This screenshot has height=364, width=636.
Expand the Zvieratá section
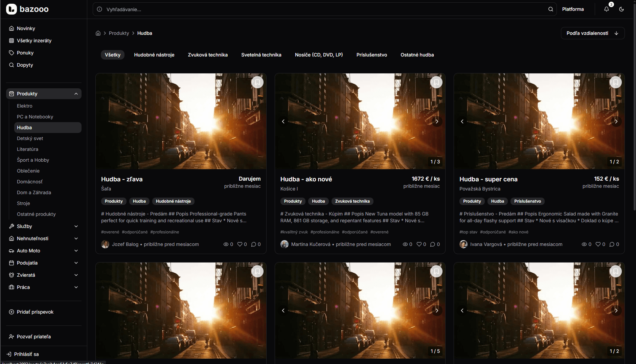pos(44,275)
